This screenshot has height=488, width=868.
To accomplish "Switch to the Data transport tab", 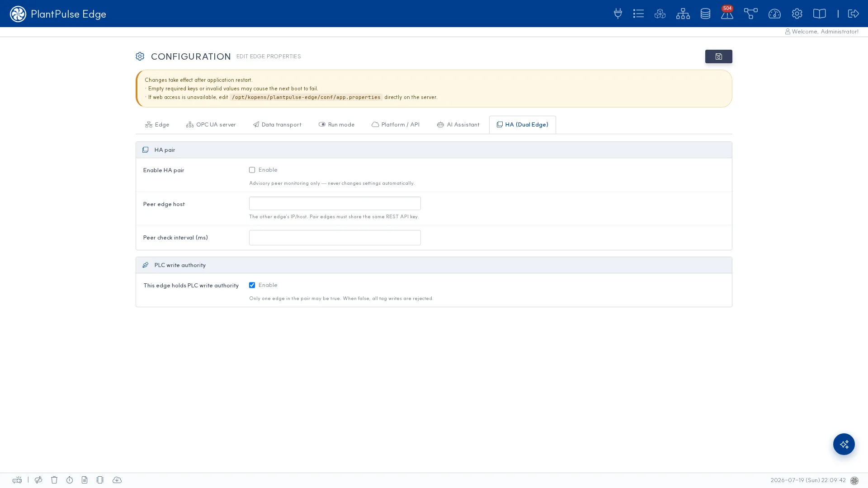I will [x=277, y=125].
